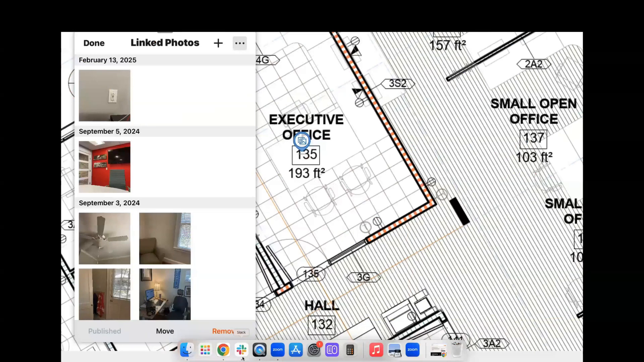Open QuickTime Player from the Dock
The image size is (644, 362).
pyautogui.click(x=259, y=350)
